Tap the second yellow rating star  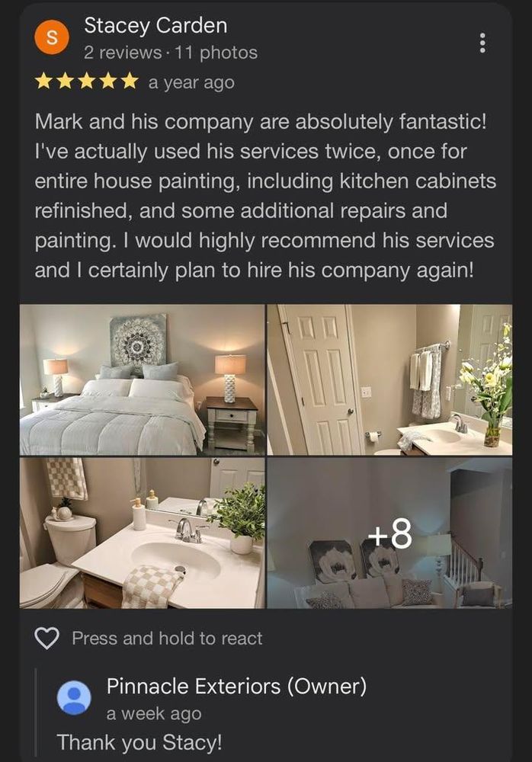66,82
